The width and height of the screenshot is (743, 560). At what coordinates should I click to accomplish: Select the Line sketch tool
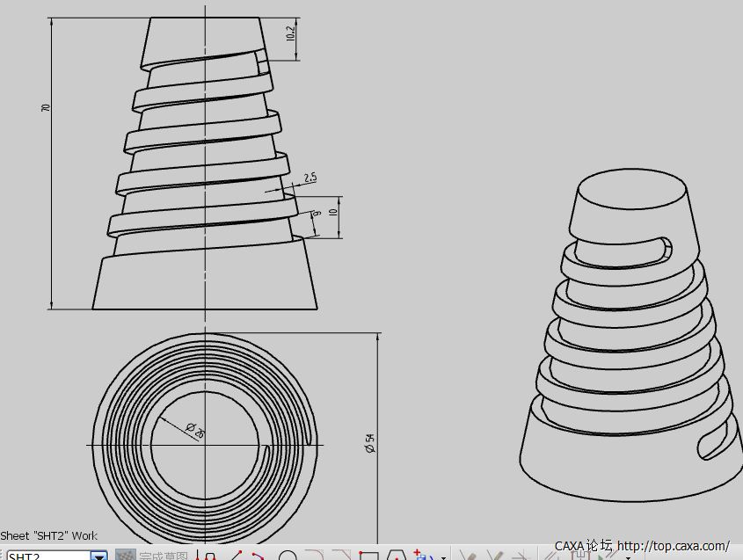236,556
